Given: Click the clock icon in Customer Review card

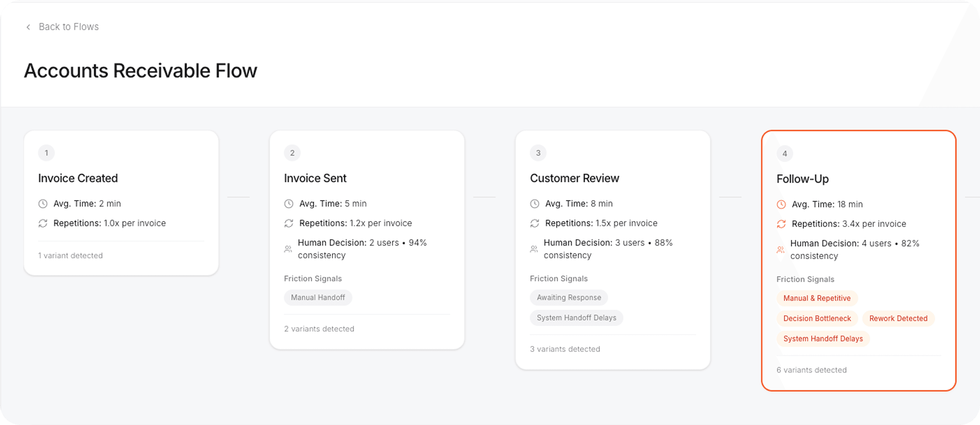Looking at the screenshot, I should point(535,204).
